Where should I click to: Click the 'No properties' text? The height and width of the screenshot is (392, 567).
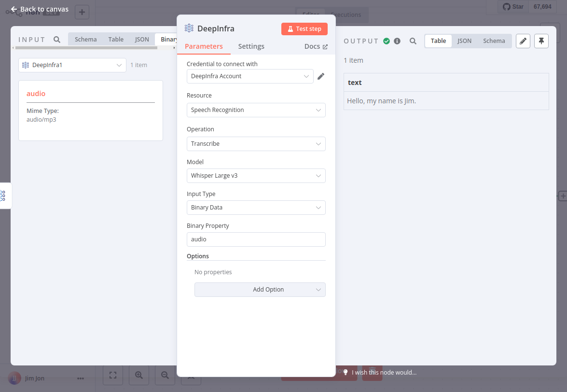[213, 272]
